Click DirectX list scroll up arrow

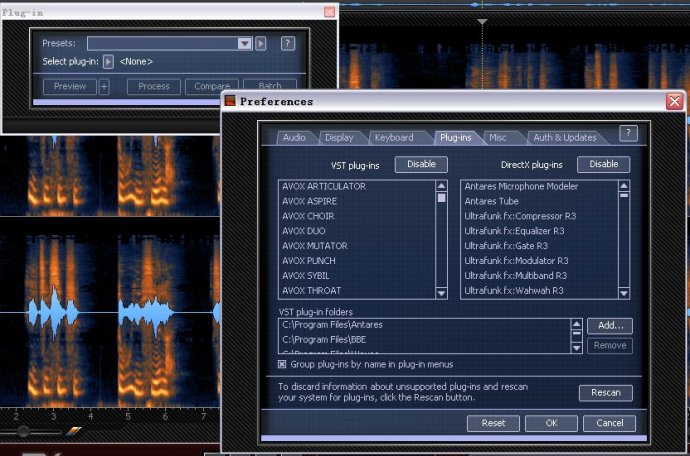point(624,186)
